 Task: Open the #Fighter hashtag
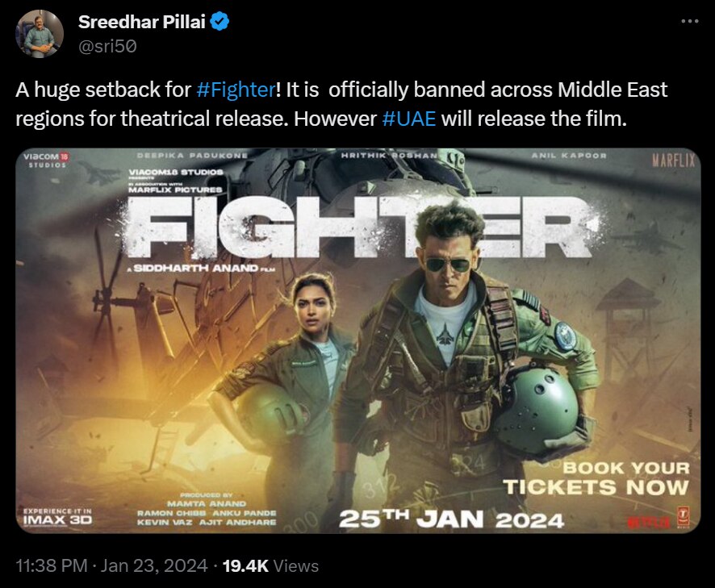(236, 90)
